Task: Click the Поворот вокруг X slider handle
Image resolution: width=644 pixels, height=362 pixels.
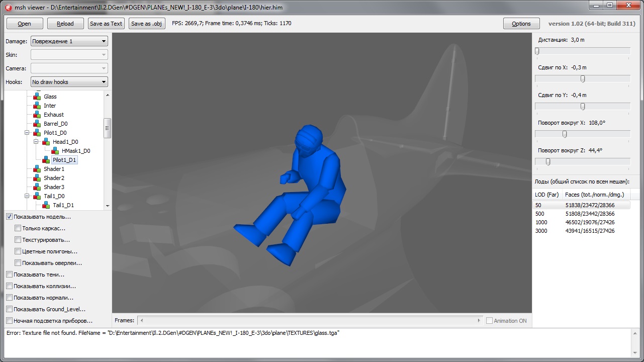Action: click(x=565, y=134)
